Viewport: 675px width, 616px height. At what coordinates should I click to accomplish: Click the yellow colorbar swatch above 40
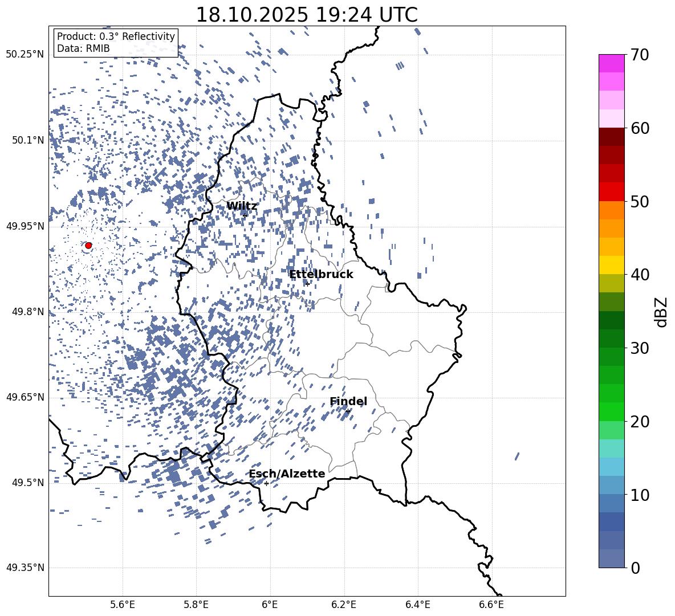[612, 265]
